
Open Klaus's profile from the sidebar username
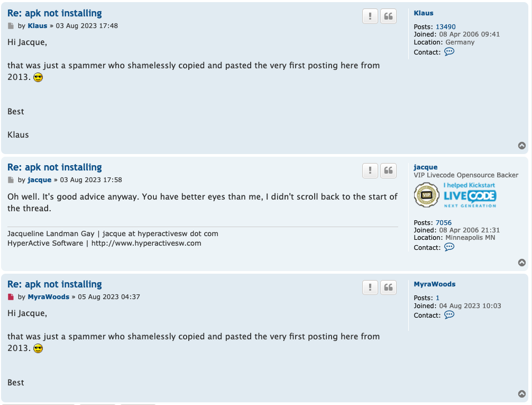coord(424,13)
